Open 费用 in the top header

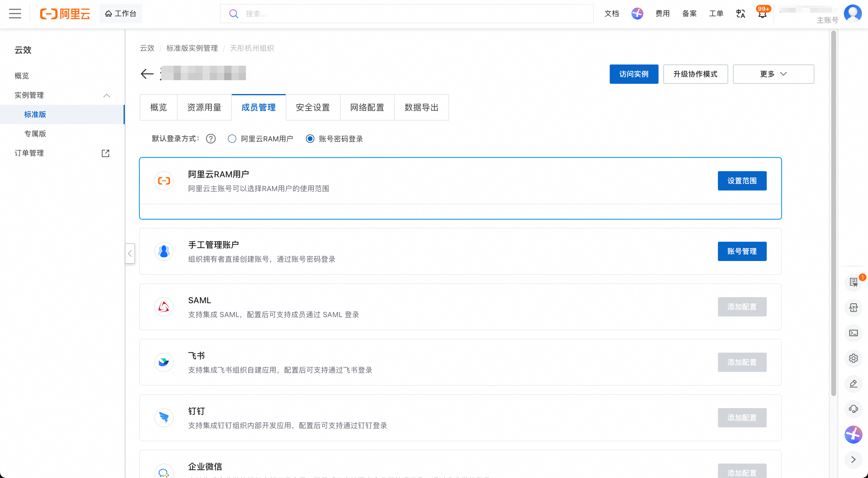pos(662,14)
